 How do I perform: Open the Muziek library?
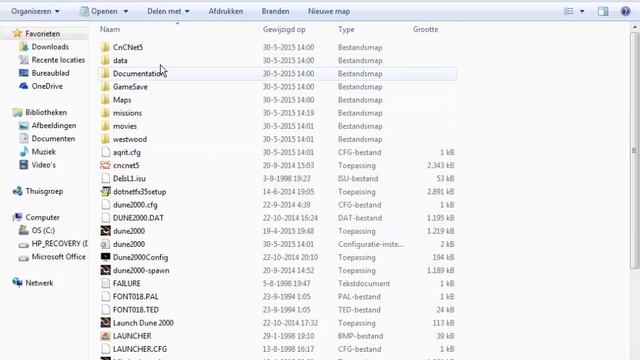coord(44,151)
